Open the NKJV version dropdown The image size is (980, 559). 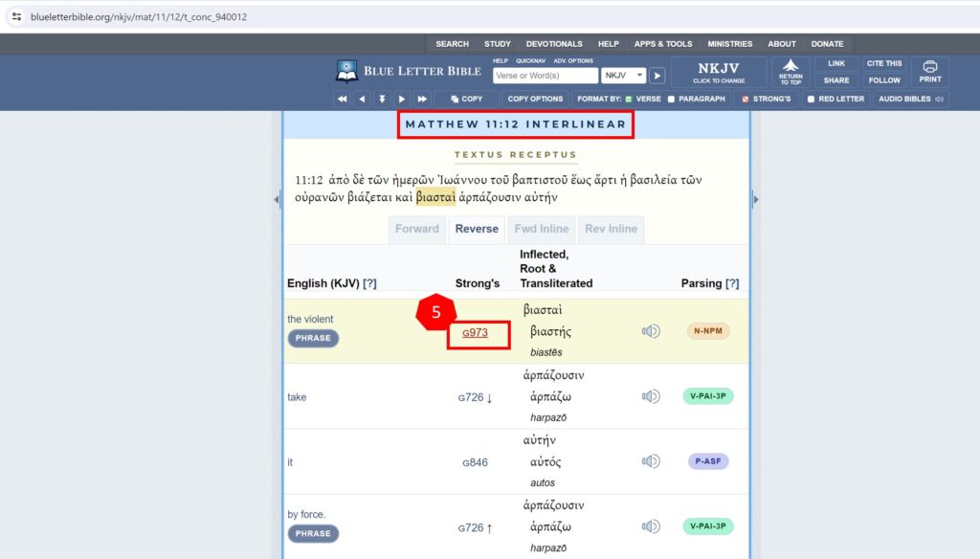pyautogui.click(x=624, y=76)
